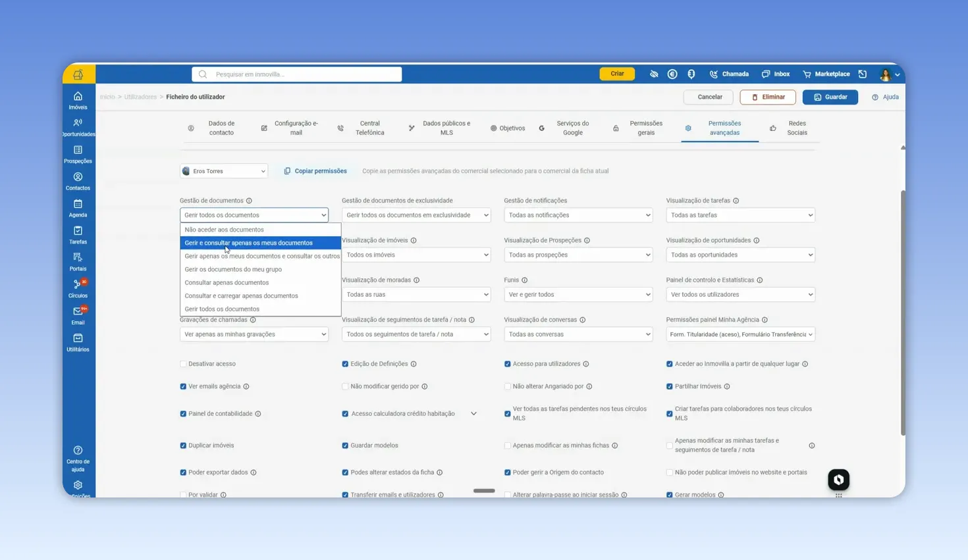The image size is (968, 560).
Task: Open Utilitários in the sidebar
Action: pos(78,343)
